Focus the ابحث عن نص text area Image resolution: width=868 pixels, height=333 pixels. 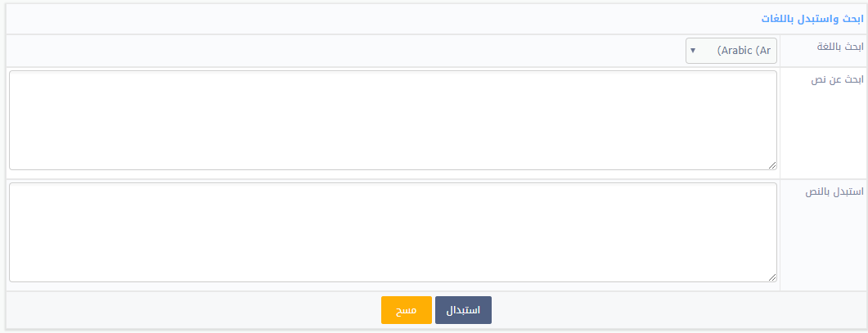tap(393, 120)
